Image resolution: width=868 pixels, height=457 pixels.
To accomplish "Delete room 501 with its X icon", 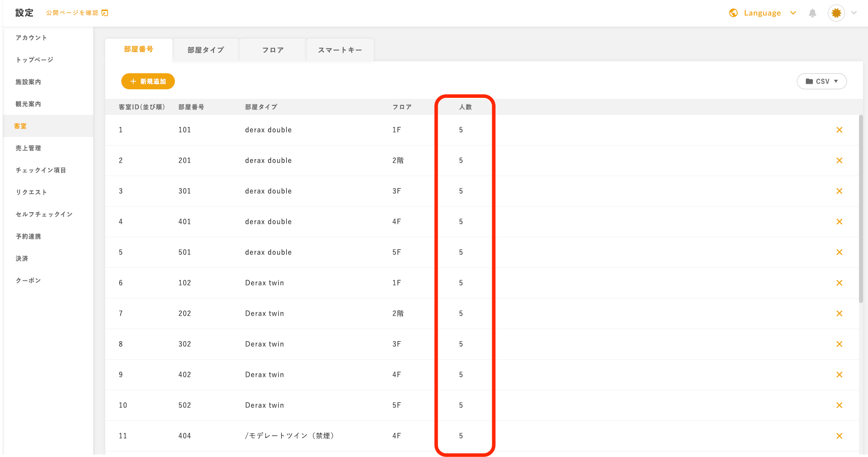I will pos(839,252).
